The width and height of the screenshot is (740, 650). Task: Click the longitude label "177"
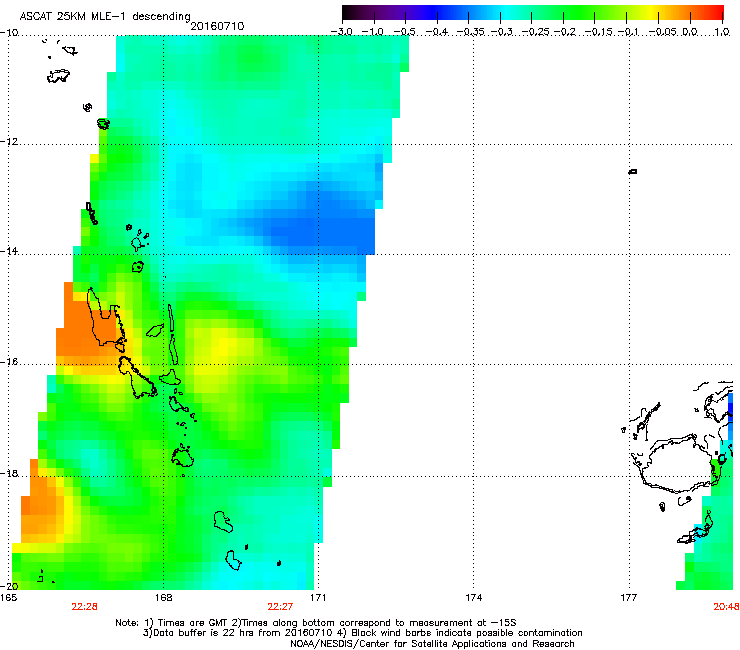pos(629,598)
